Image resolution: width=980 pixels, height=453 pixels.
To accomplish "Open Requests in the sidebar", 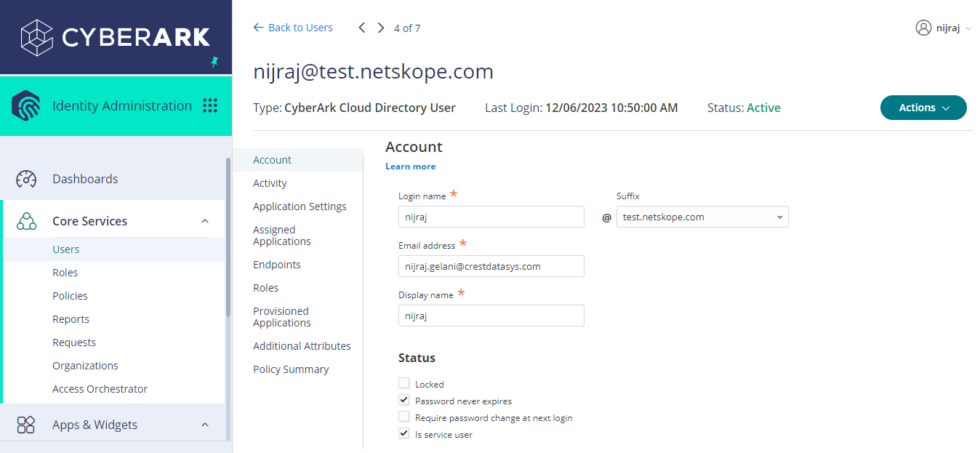I will coord(74,342).
